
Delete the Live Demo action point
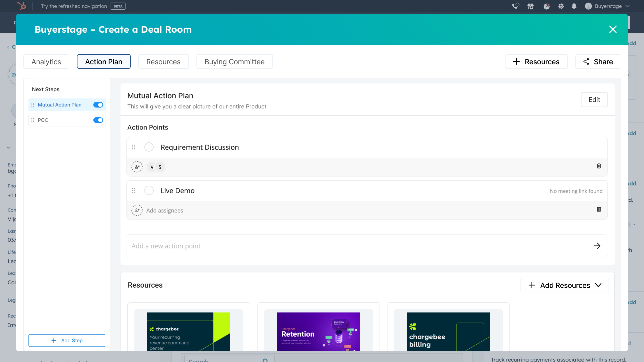599,209
